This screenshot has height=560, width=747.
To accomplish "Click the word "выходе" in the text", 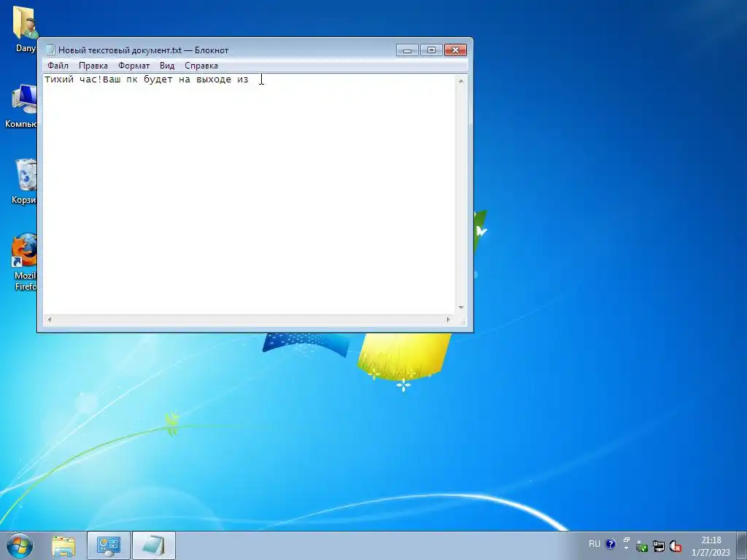I will (214, 79).
